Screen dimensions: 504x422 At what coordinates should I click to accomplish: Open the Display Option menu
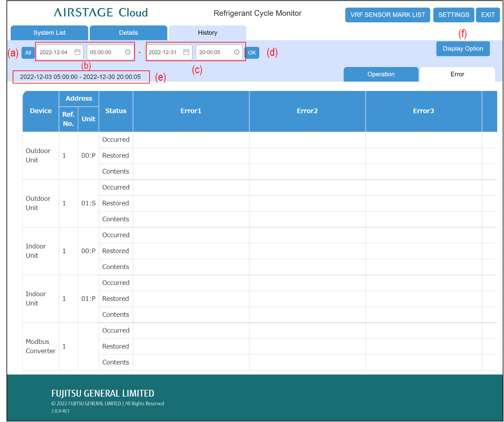click(x=463, y=49)
